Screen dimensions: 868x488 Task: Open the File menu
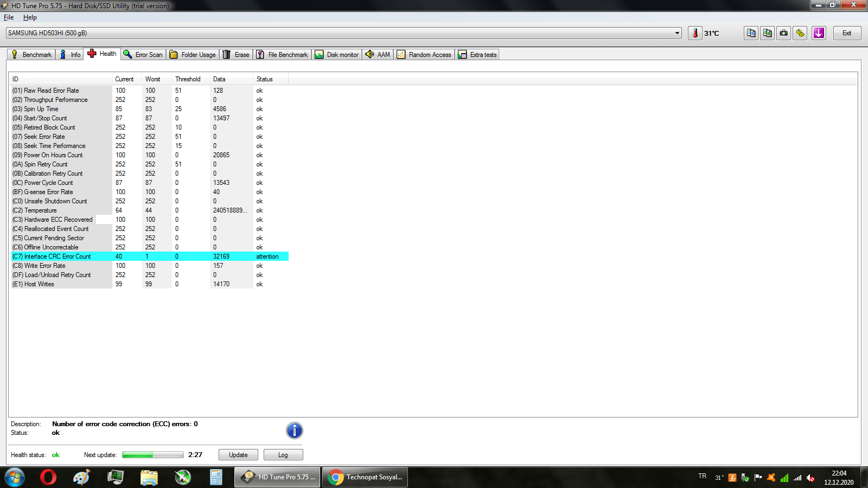[x=9, y=17]
